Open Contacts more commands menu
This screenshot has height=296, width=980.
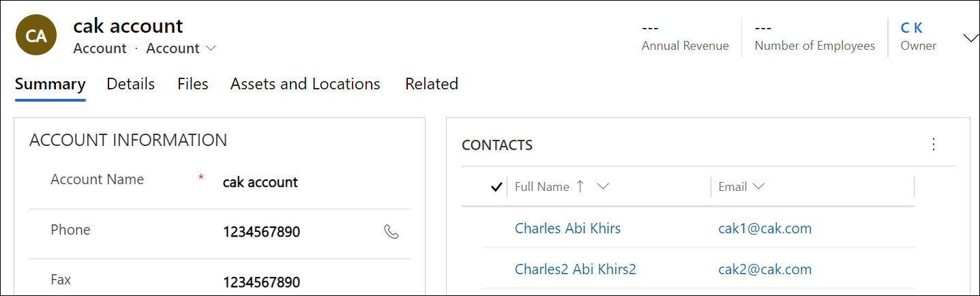pyautogui.click(x=934, y=145)
